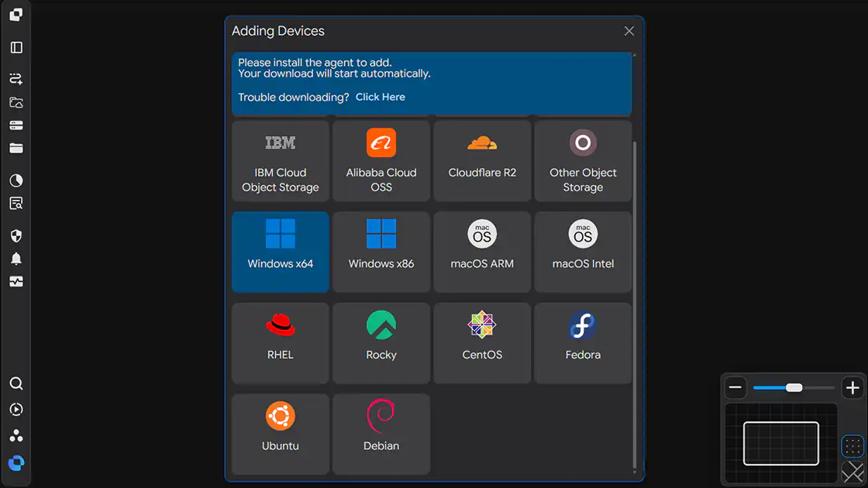Click the dialog's vertical scrollbar
Screen dimensions: 868x488
point(635,304)
